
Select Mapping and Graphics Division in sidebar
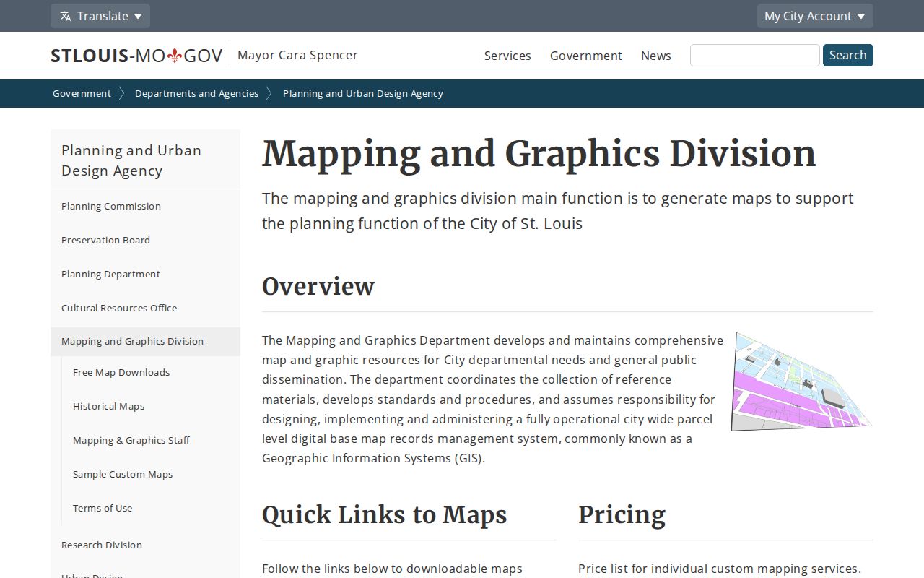145,341
